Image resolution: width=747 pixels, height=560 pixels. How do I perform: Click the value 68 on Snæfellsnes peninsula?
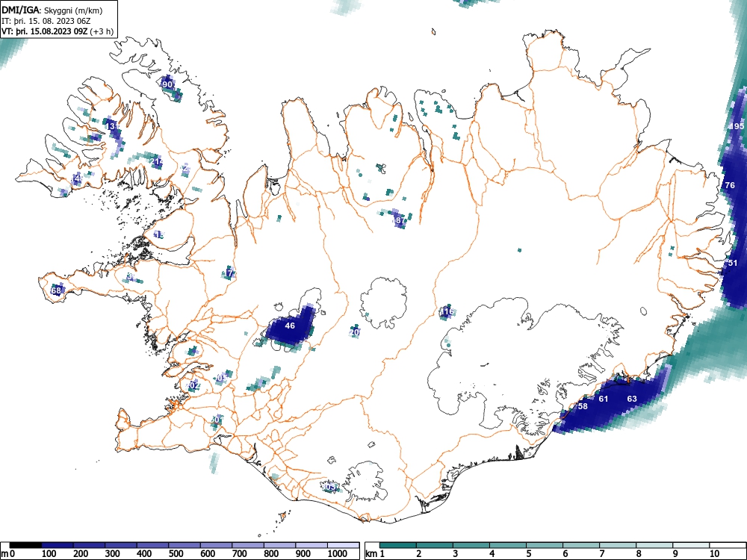tap(56, 290)
